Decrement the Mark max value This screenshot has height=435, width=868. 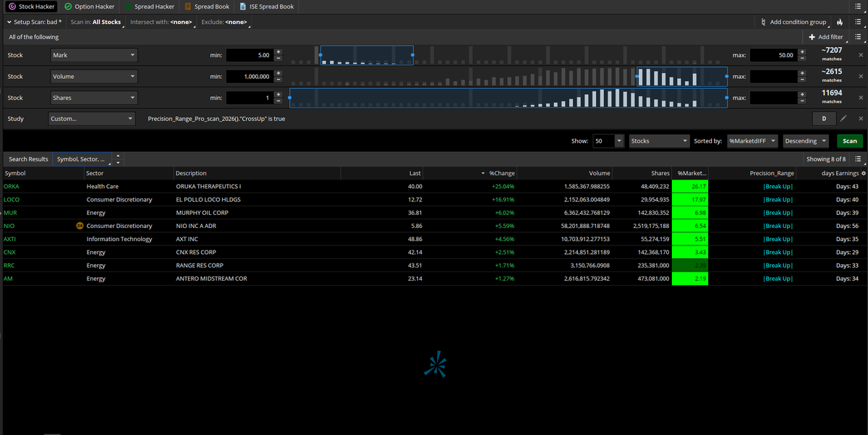pyautogui.click(x=801, y=58)
